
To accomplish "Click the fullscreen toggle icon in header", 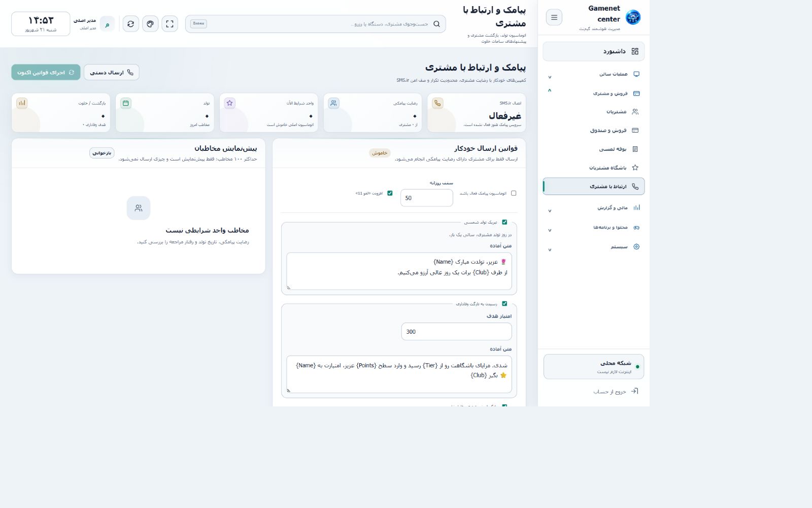I will pyautogui.click(x=170, y=24).
